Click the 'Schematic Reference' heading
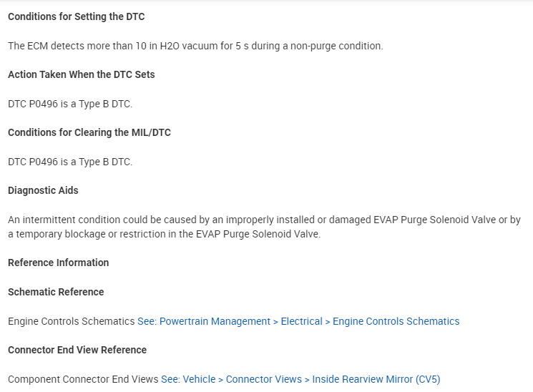The width and height of the screenshot is (533, 392). pyautogui.click(x=56, y=292)
